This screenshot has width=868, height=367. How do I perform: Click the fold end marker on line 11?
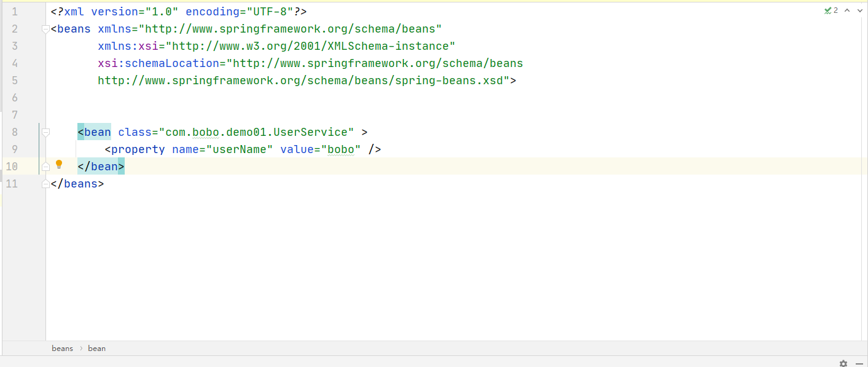coord(45,184)
